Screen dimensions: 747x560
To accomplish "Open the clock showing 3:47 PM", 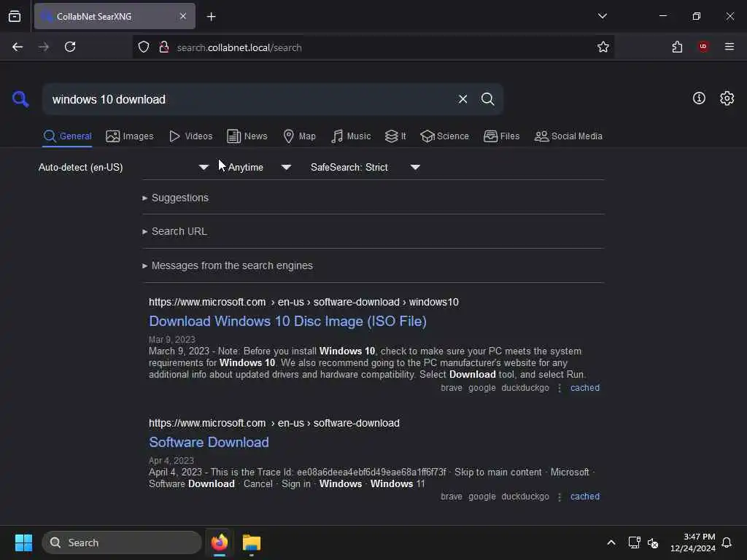I will coord(693,542).
